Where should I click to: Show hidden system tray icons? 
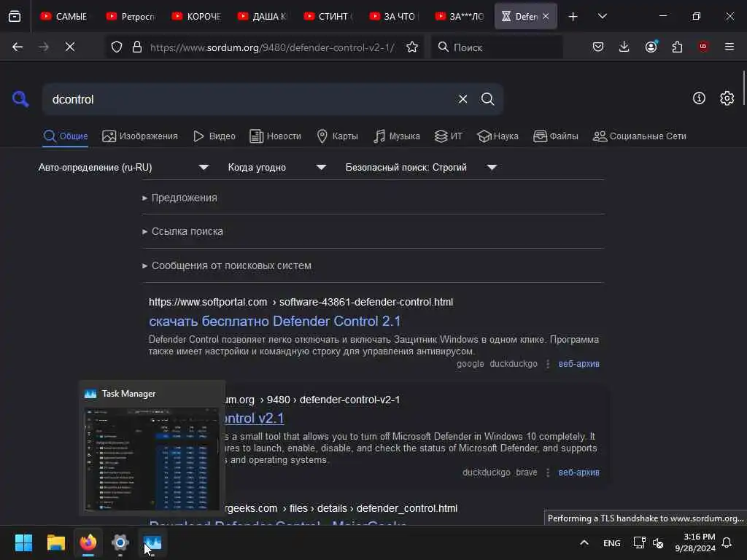click(x=584, y=542)
